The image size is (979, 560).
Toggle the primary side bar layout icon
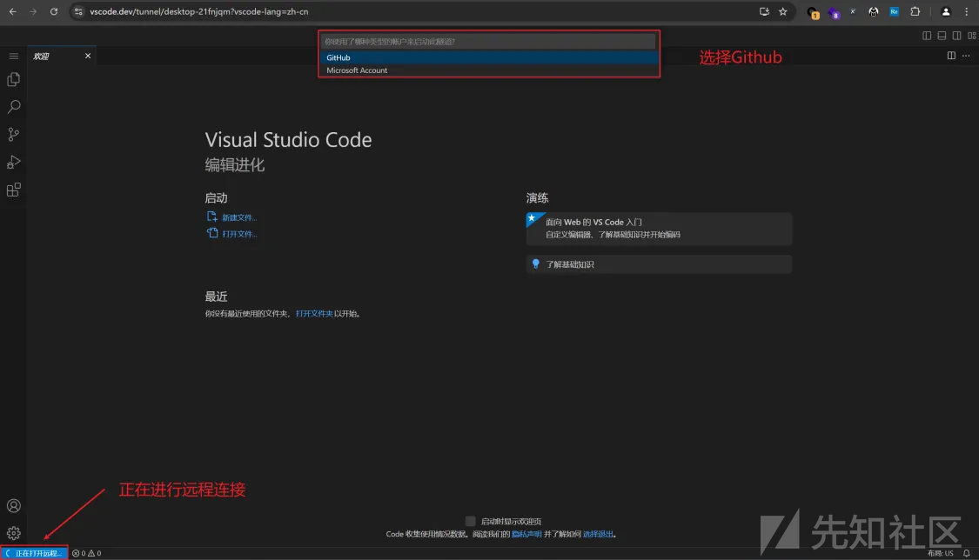point(927,36)
